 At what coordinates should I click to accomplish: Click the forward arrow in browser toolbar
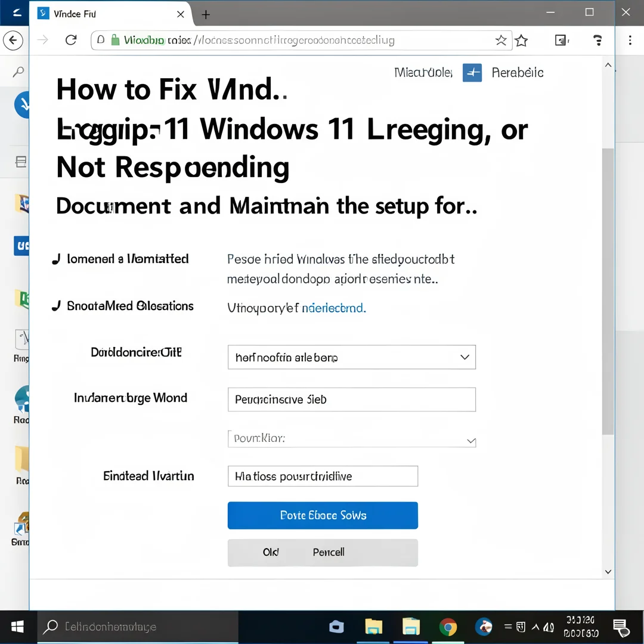coord(43,40)
